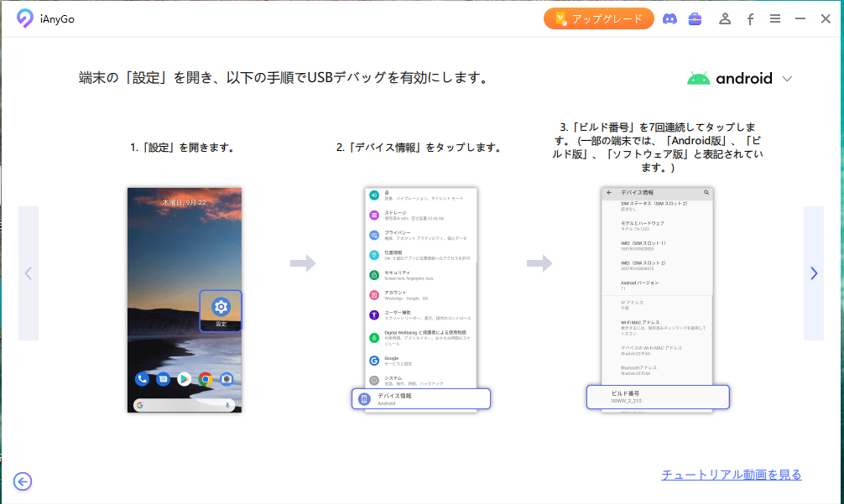Click the Facebook icon
Screen dimensions: 844x504
click(x=750, y=18)
